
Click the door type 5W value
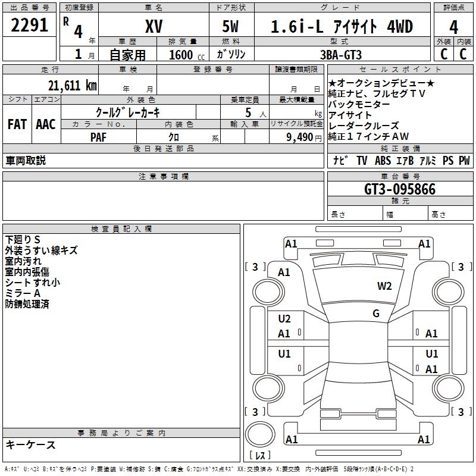tap(230, 26)
